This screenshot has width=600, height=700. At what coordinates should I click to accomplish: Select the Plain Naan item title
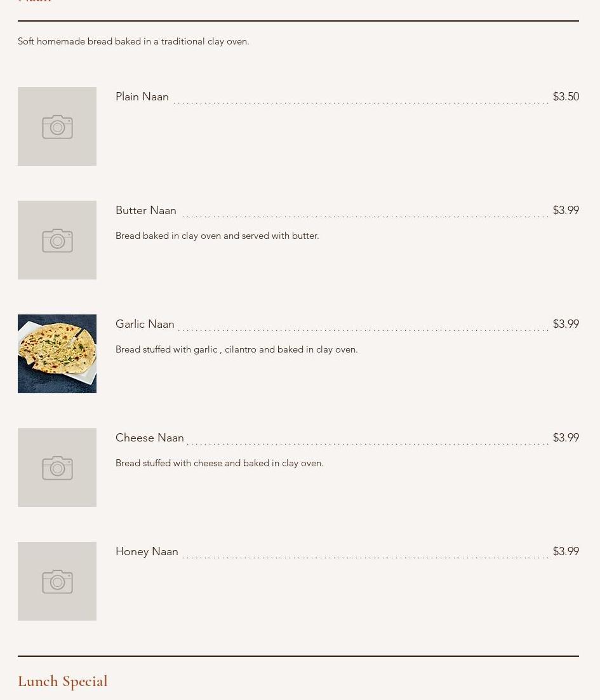[142, 97]
